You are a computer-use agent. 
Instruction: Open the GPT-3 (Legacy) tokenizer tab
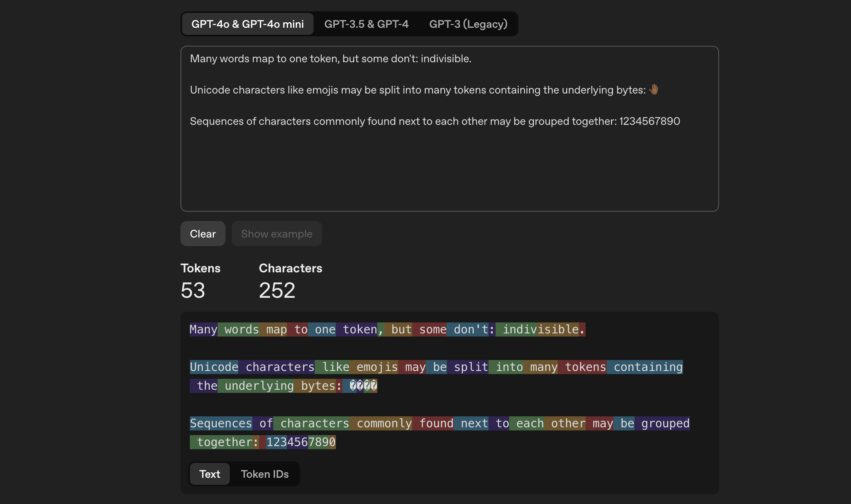coord(468,24)
